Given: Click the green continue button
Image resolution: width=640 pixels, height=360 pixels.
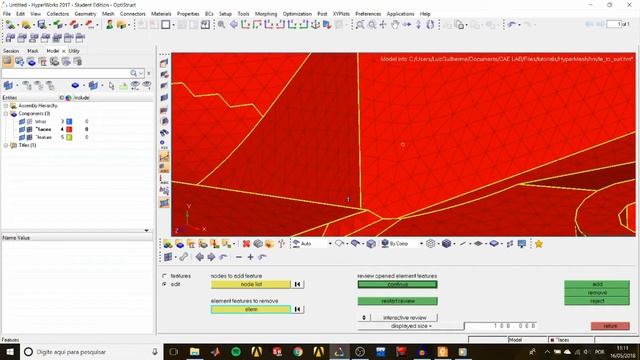Looking at the screenshot, I should coord(398,284).
